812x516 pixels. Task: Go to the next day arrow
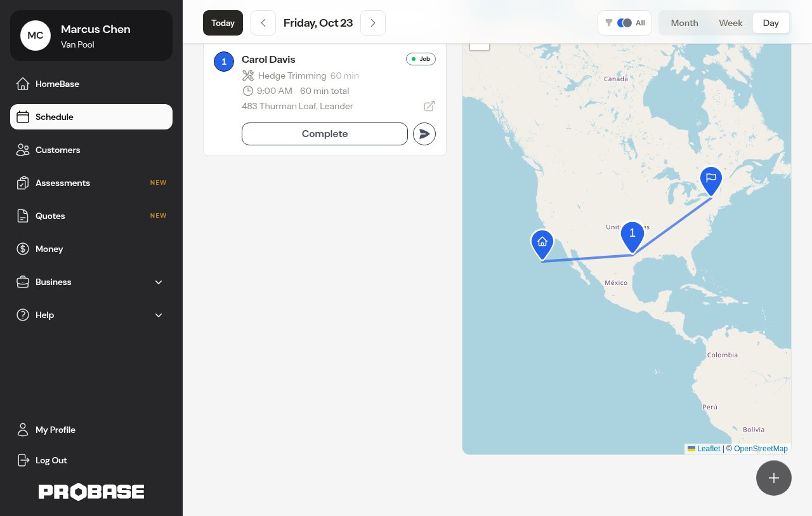click(x=373, y=23)
